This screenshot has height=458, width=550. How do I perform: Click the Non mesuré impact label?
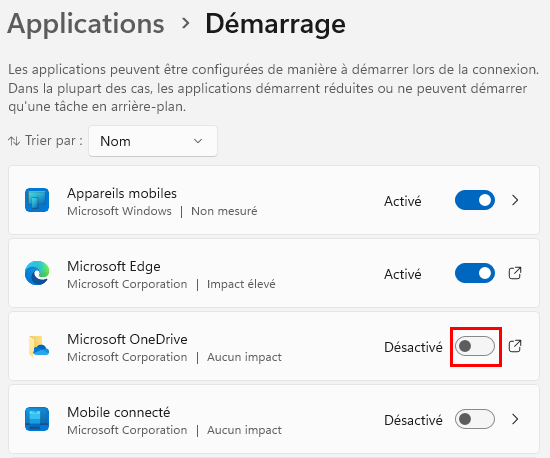224,211
